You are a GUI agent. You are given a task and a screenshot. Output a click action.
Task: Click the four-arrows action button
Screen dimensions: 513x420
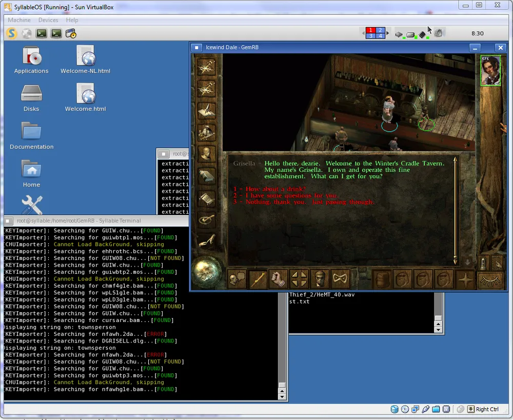click(299, 279)
